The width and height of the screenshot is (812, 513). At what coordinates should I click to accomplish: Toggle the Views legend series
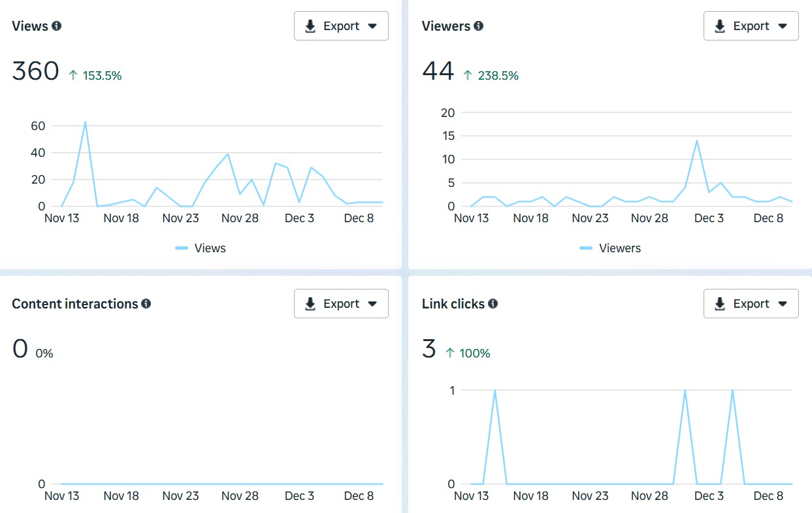point(201,248)
